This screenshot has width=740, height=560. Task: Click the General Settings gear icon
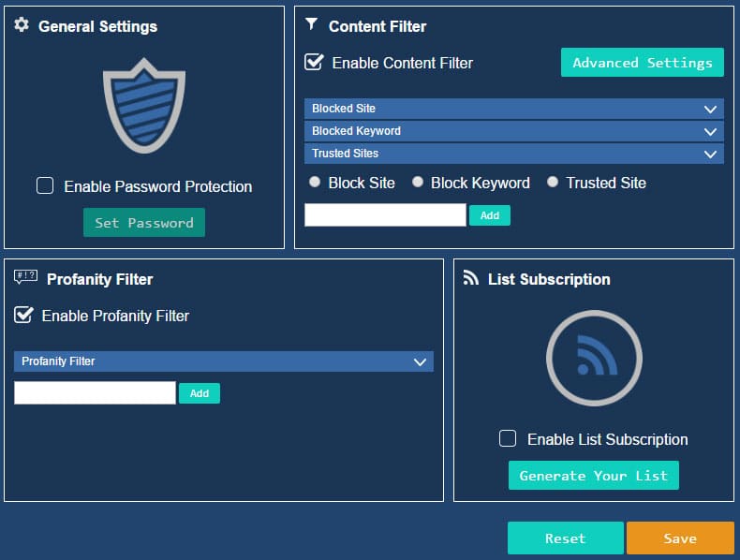22,25
